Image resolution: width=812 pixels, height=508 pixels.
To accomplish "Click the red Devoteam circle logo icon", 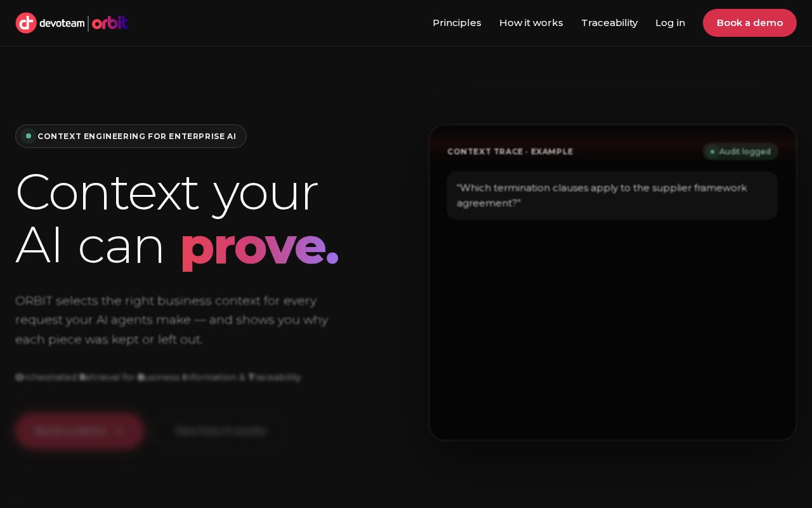I will point(26,23).
